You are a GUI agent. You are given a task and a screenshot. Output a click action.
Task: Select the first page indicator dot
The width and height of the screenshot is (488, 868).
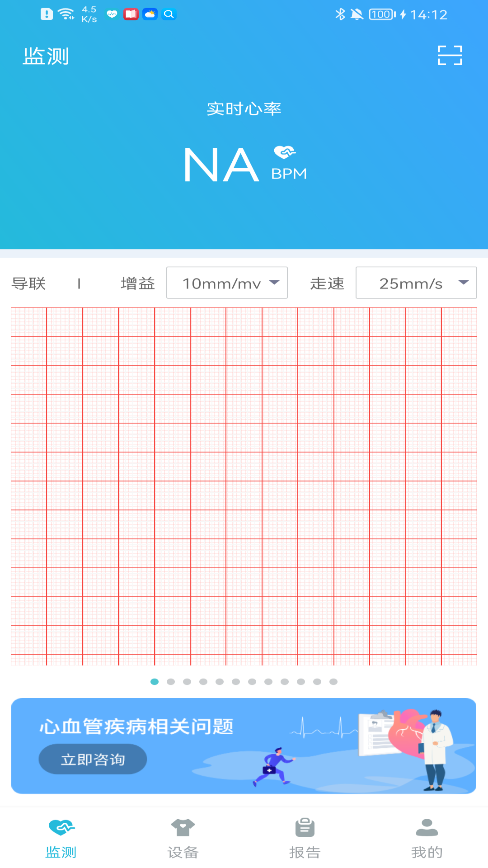tap(155, 682)
